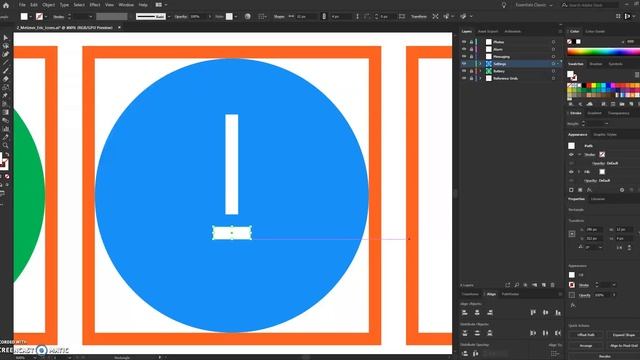Click vertical distribute center icon
Viewport: 640px width, 360px height.
click(x=477, y=333)
